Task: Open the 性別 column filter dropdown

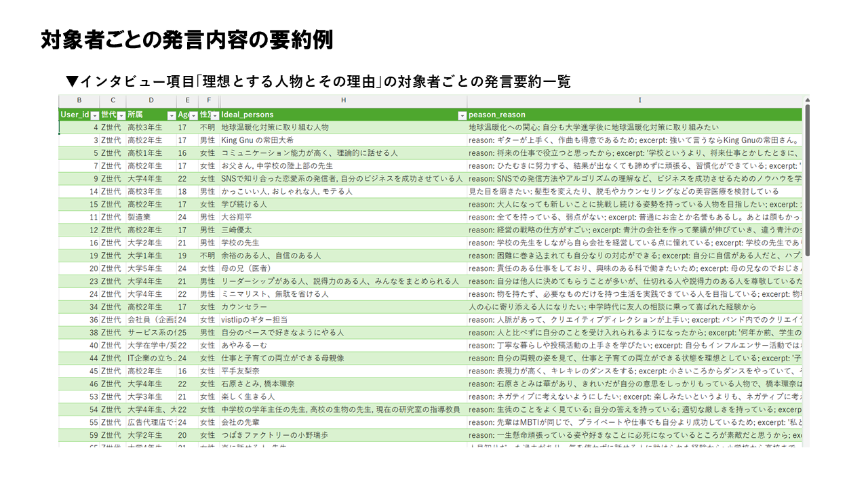Action: click(x=215, y=115)
